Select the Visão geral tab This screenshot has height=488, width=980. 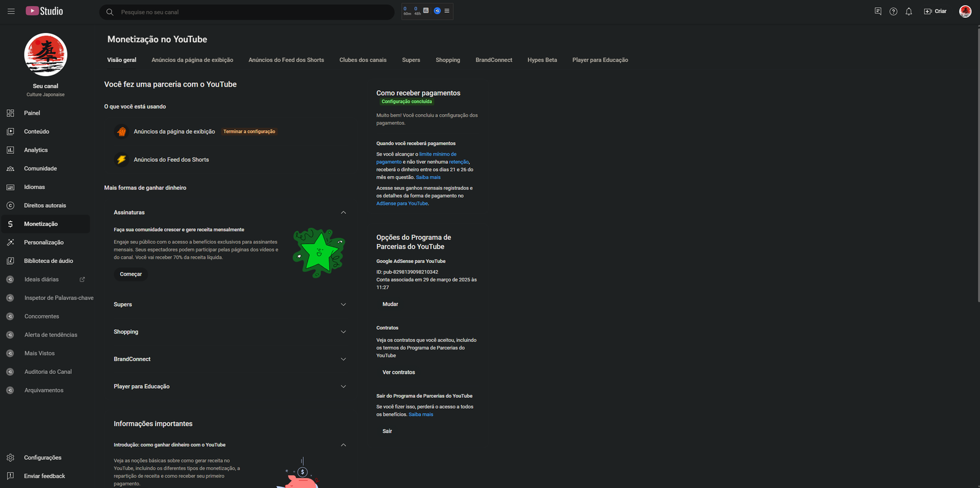[122, 60]
